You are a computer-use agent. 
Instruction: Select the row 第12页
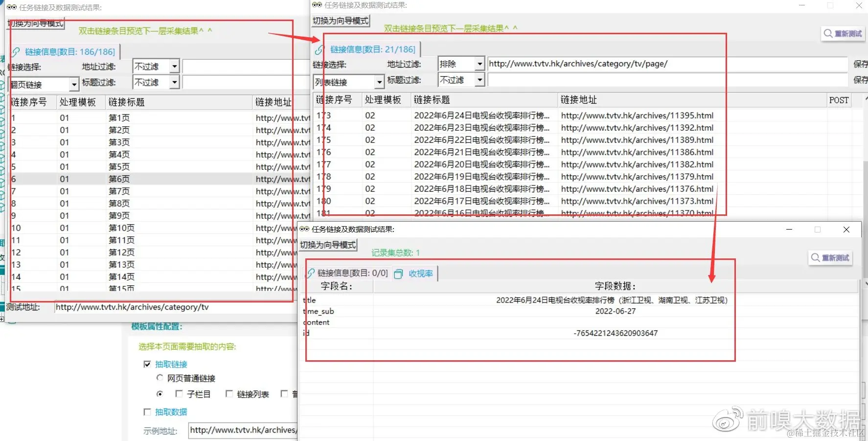153,253
